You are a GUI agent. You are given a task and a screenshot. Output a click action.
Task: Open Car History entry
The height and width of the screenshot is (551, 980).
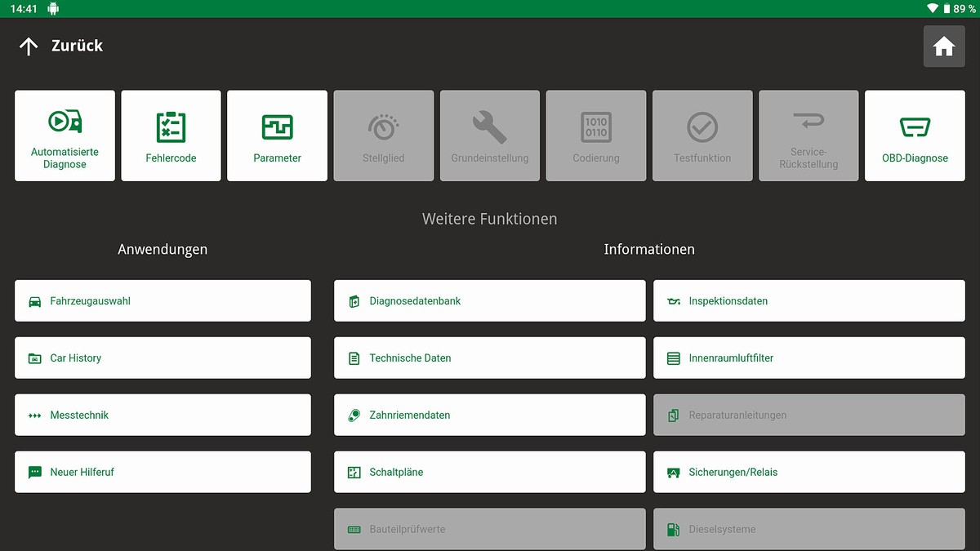tap(163, 358)
